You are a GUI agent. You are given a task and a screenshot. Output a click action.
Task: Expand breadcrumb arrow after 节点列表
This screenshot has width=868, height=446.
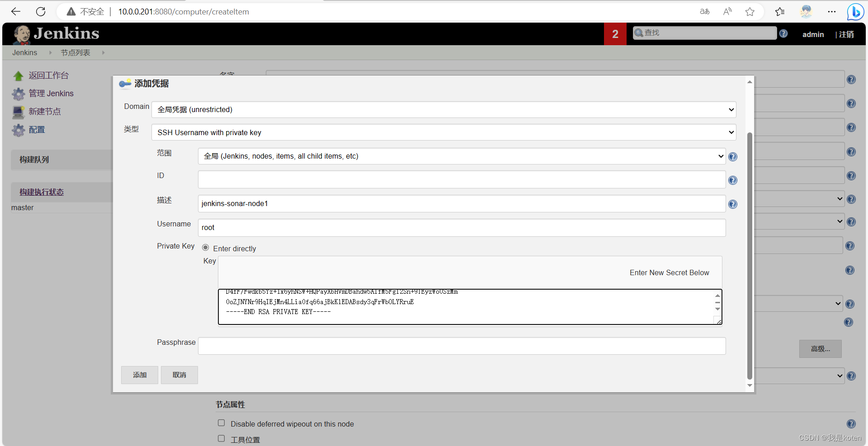104,53
